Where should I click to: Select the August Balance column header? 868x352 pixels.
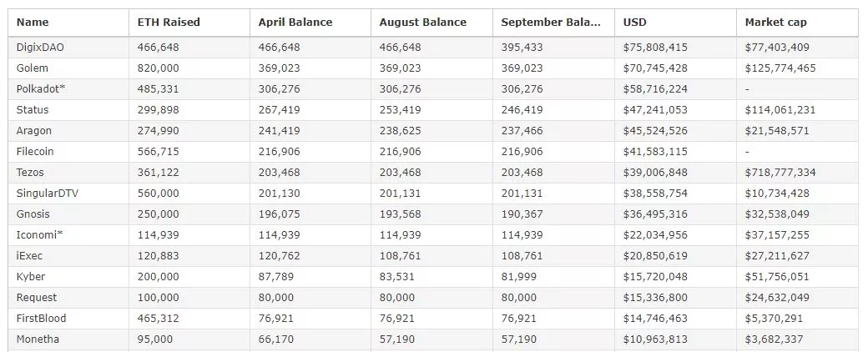tap(422, 23)
